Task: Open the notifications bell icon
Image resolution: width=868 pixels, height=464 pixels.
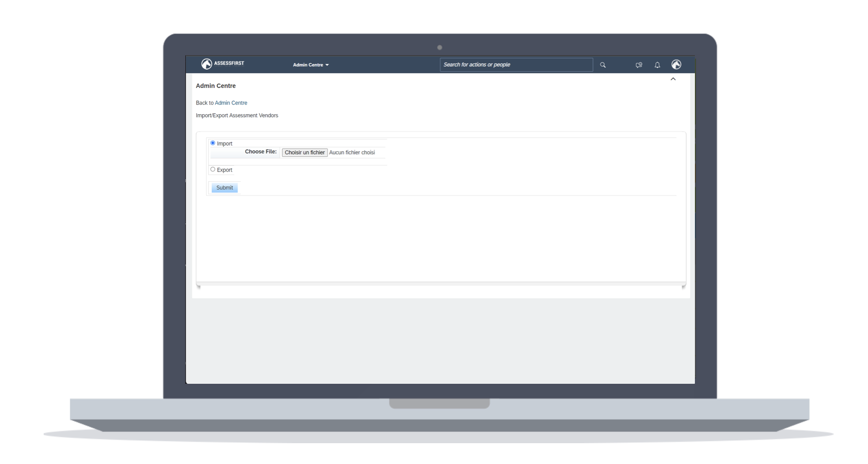Action: click(657, 65)
